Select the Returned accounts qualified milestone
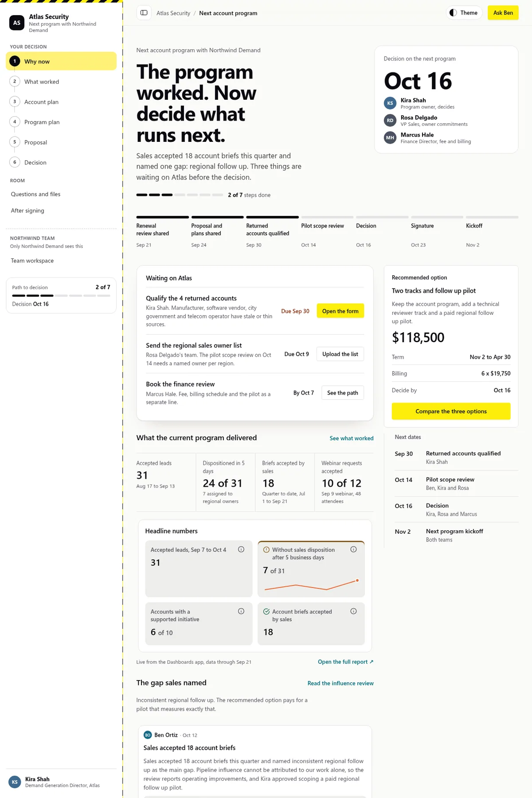Image resolution: width=532 pixels, height=798 pixels. [x=272, y=232]
